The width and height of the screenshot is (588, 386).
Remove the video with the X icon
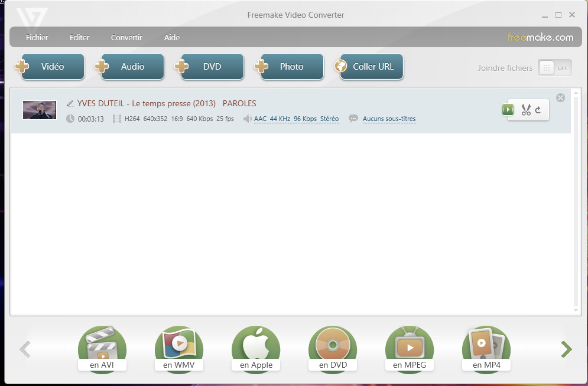[560, 98]
